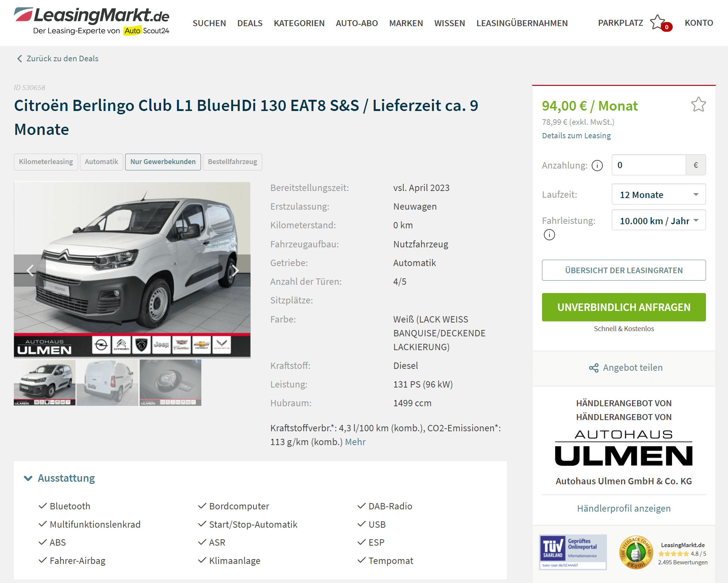Open the DEALS menu item
The image size is (728, 583).
[250, 23]
